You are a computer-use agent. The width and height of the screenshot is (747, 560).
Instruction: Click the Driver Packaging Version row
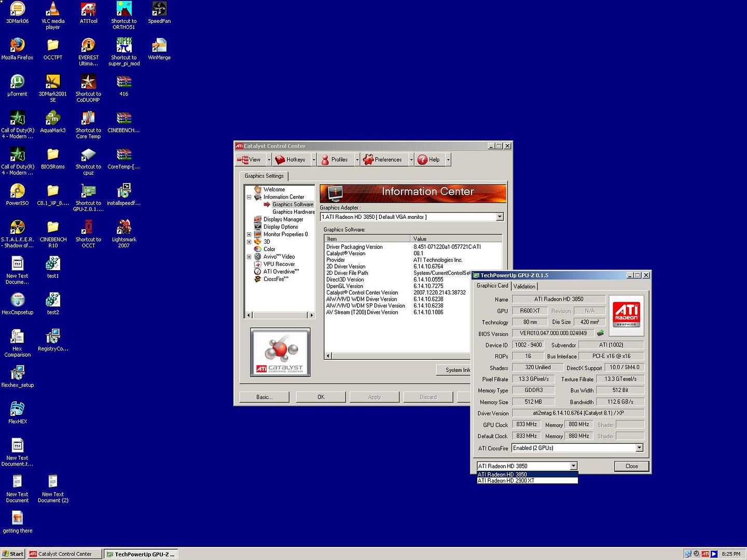(413, 247)
